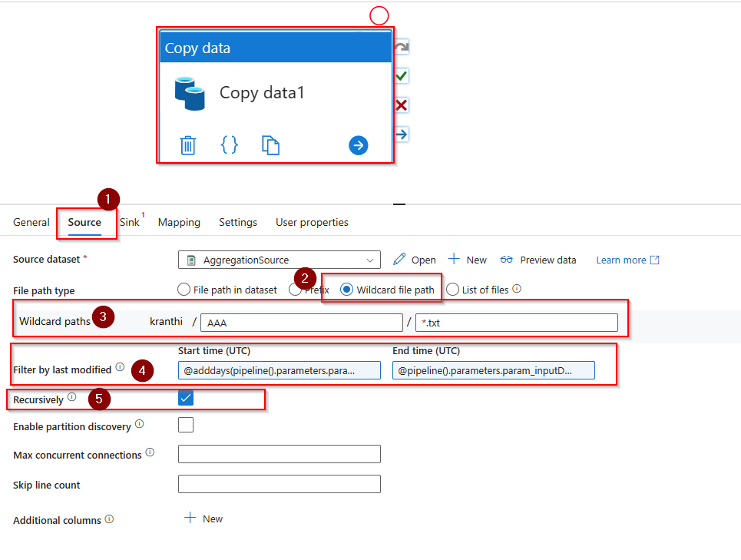The width and height of the screenshot is (741, 560).
Task: Click the info icon beside Additional columns
Action: click(109, 518)
